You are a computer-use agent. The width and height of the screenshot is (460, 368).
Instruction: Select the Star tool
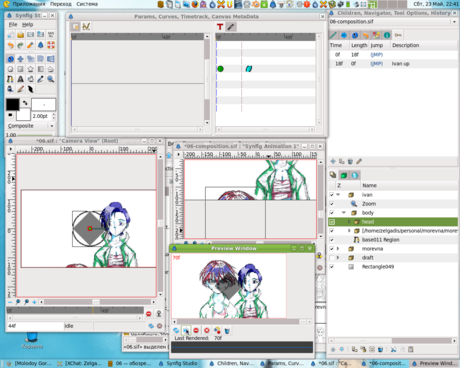(x=30, y=69)
